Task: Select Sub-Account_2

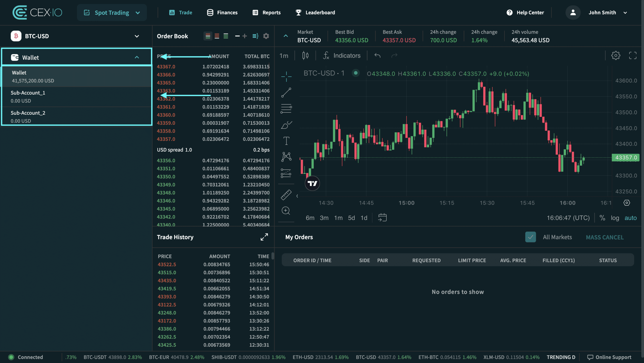Action: (76, 116)
